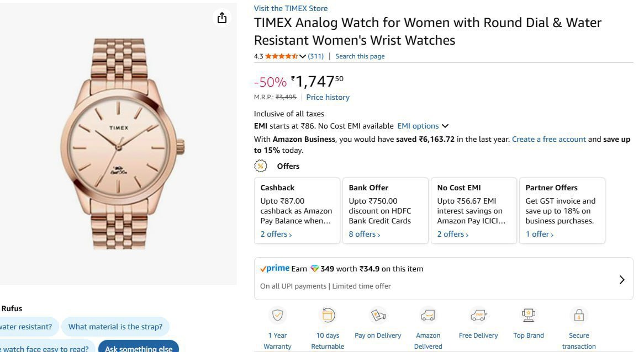Click the Amazon Delivered truck icon
This screenshot has height=352, width=644.
pyautogui.click(x=428, y=315)
